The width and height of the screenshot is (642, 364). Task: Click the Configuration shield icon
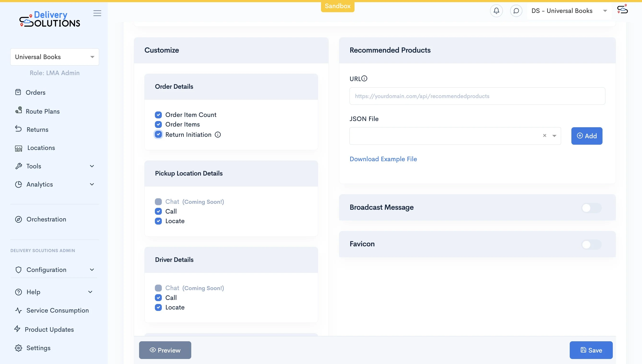(18, 270)
